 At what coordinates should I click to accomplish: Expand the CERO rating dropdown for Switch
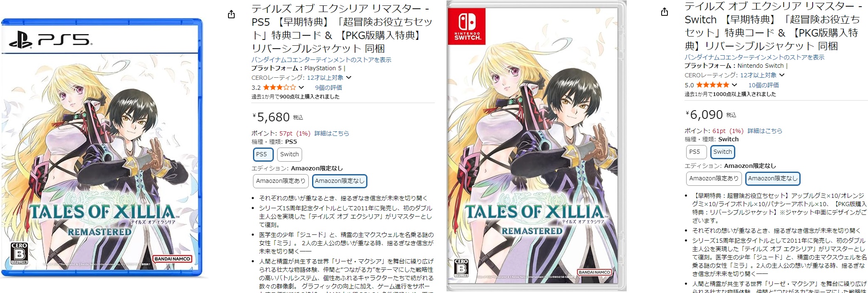tap(782, 75)
